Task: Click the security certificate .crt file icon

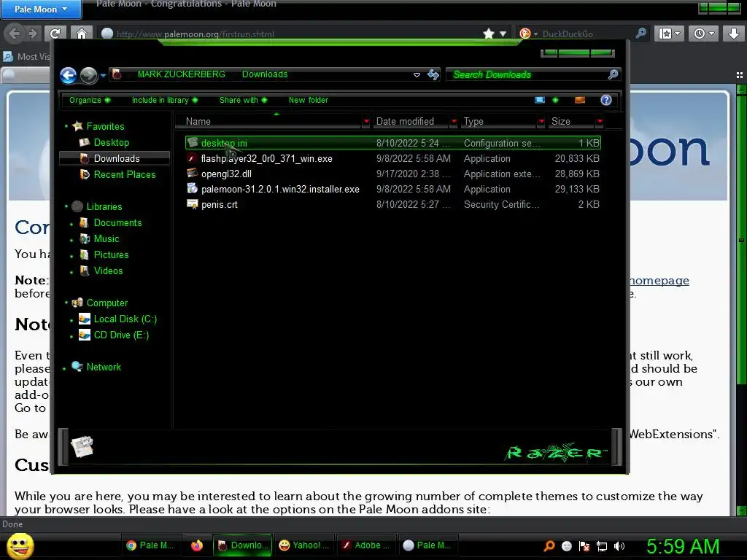Action: [x=192, y=204]
